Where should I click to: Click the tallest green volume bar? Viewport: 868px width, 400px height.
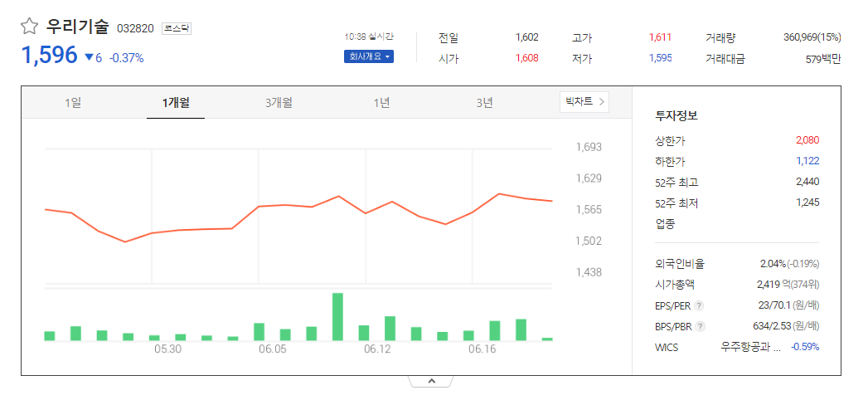pos(337,316)
